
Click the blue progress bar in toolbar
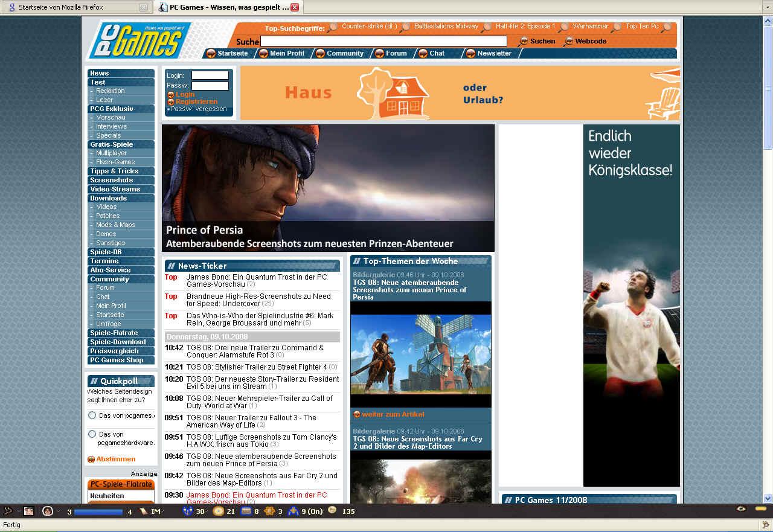(98, 512)
